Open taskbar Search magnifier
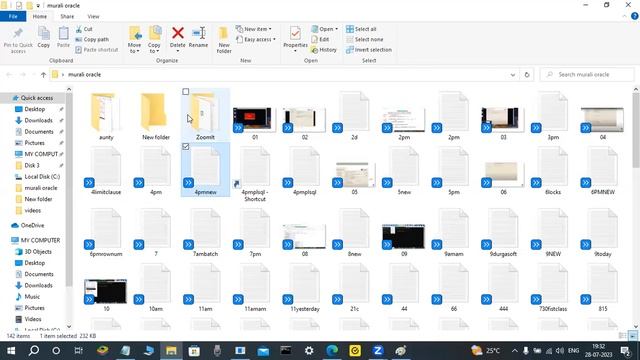Viewport: 640px width, 360px height. pos(34,351)
